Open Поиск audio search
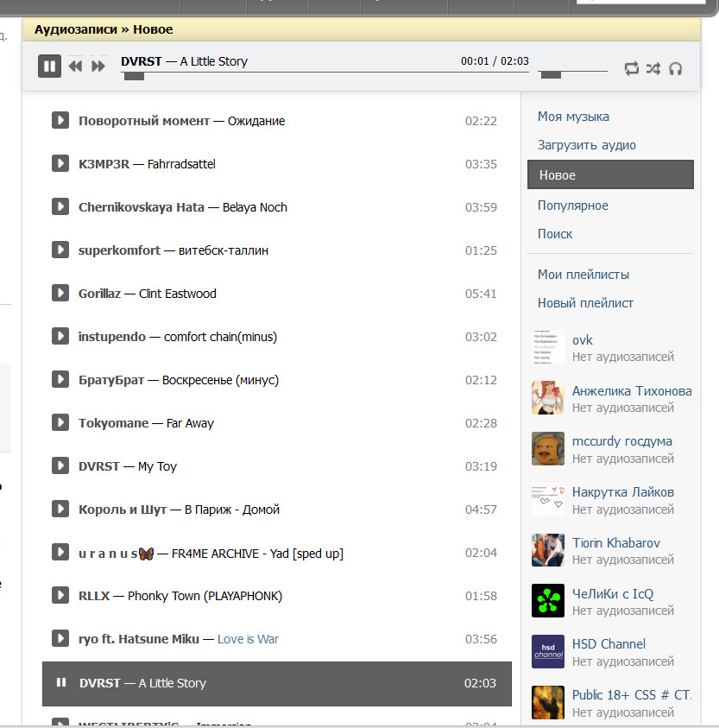719x728 pixels. click(x=555, y=234)
